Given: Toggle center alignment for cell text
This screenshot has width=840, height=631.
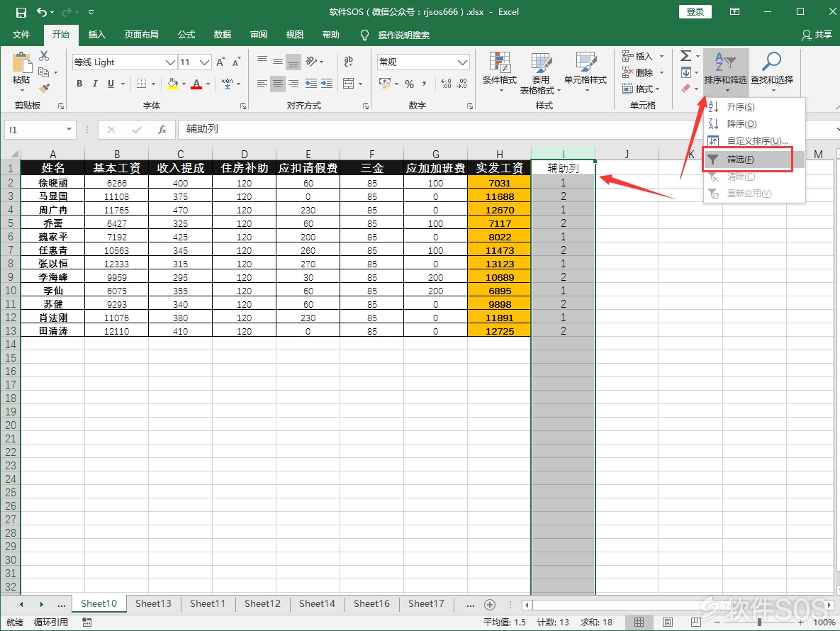Looking at the screenshot, I should pyautogui.click(x=277, y=84).
